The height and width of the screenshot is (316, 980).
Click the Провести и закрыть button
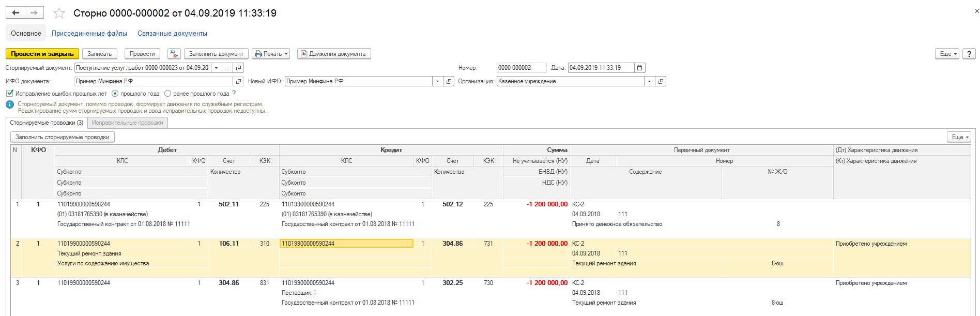pyautogui.click(x=42, y=54)
